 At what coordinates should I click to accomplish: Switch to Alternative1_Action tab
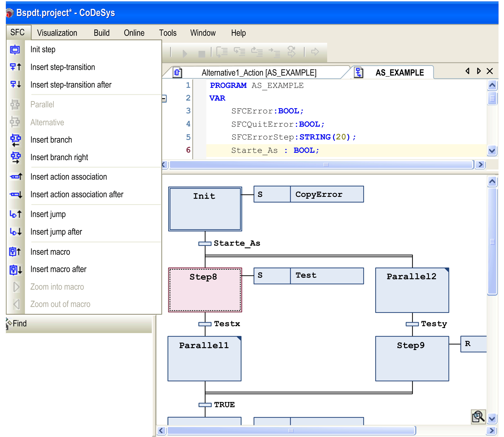tap(259, 73)
